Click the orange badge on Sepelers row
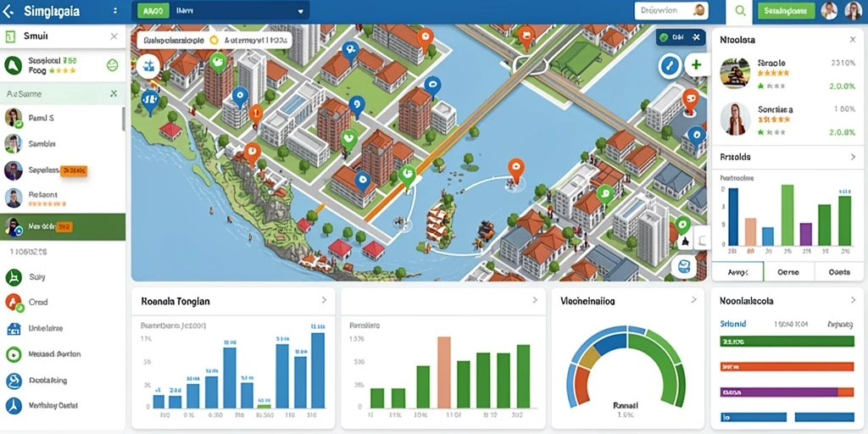Viewport: 868px width, 434px height. coord(74,171)
